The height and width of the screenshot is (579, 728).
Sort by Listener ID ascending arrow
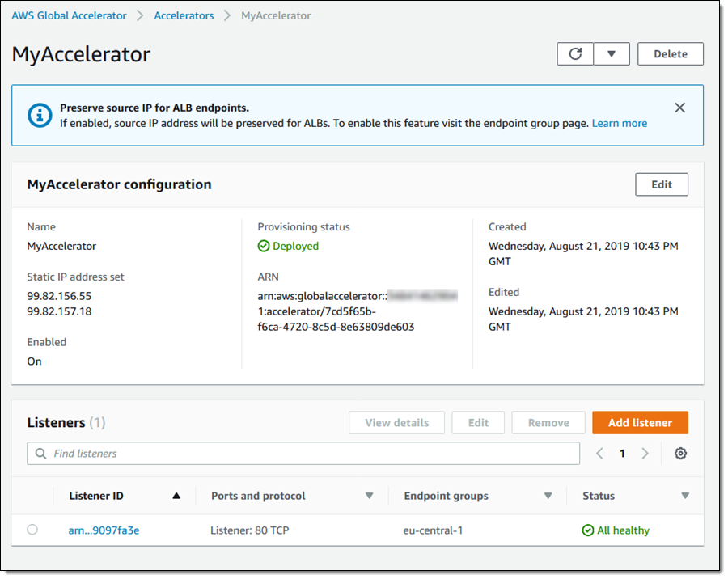(176, 496)
